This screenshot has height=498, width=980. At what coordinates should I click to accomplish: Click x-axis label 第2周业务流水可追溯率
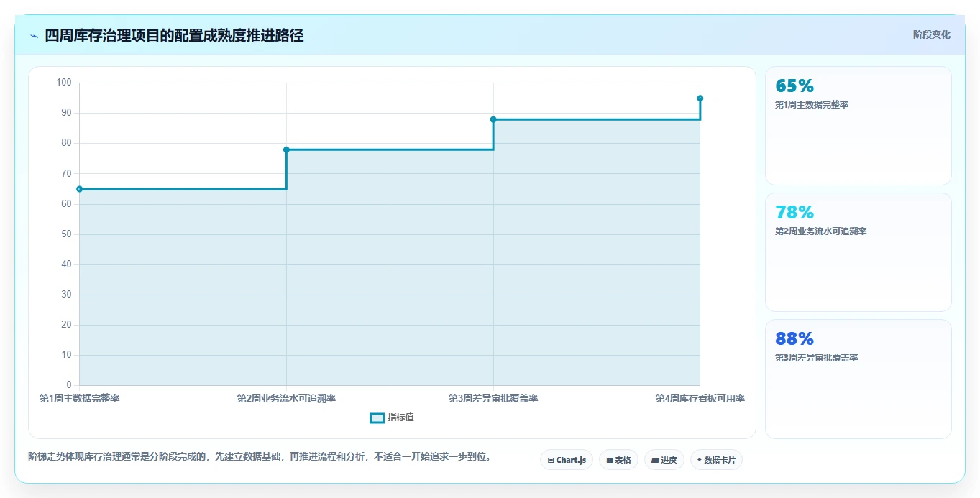click(x=286, y=398)
